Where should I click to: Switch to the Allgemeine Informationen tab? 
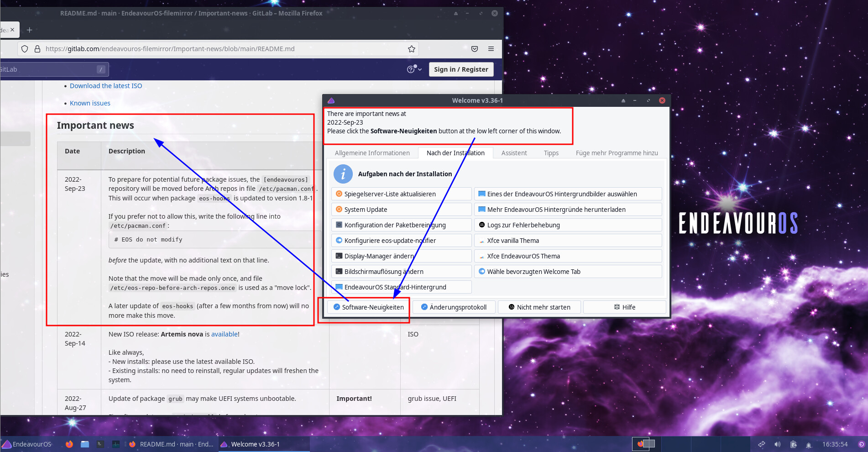tap(372, 153)
